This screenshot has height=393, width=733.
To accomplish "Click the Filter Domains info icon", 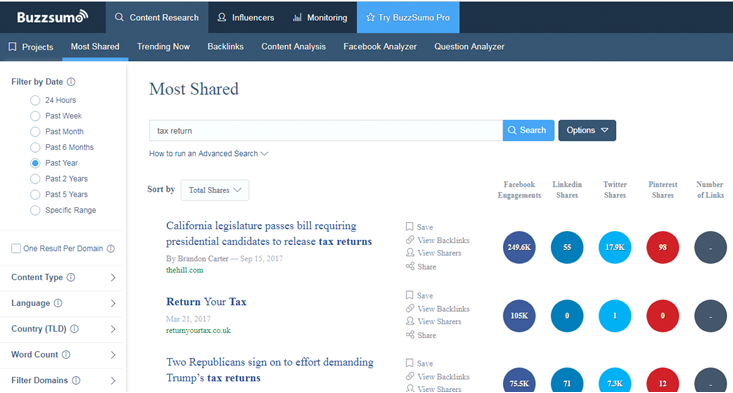I will click(x=76, y=380).
